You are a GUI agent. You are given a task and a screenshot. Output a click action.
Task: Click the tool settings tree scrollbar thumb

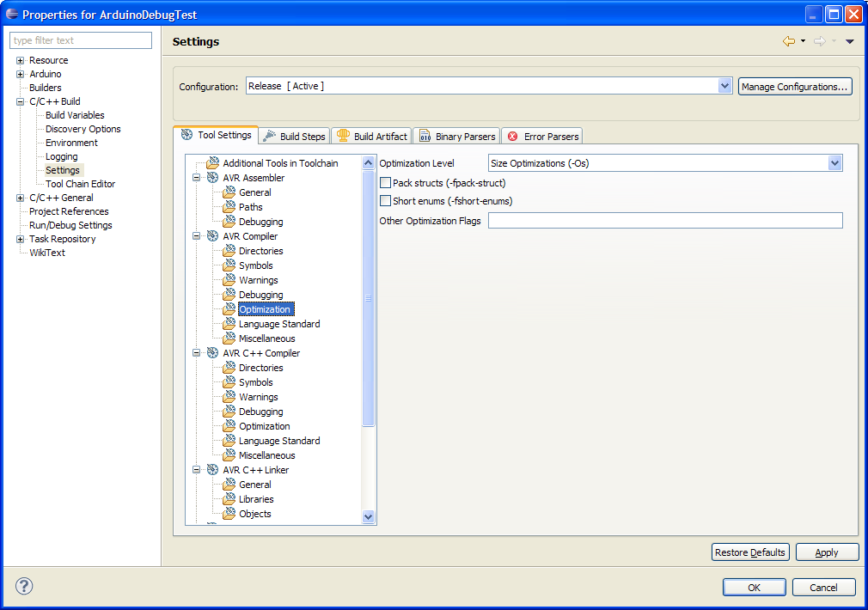pyautogui.click(x=369, y=298)
